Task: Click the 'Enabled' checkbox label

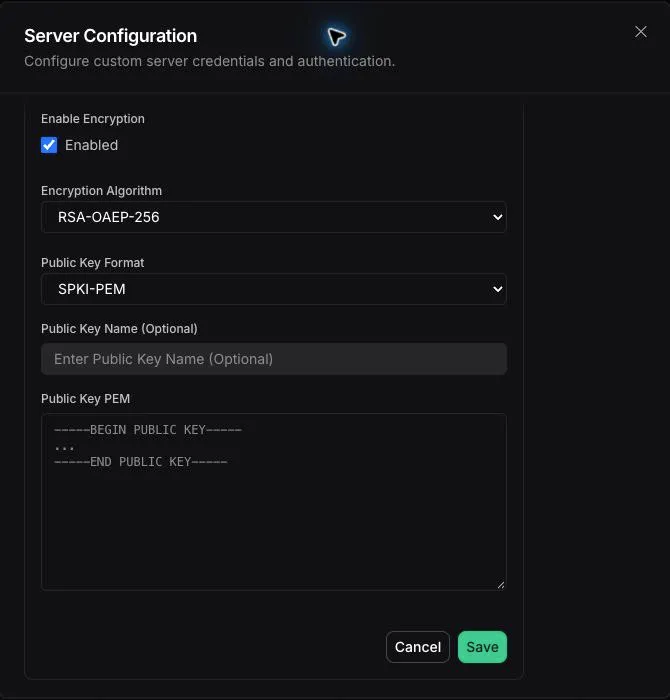Action: point(92,145)
